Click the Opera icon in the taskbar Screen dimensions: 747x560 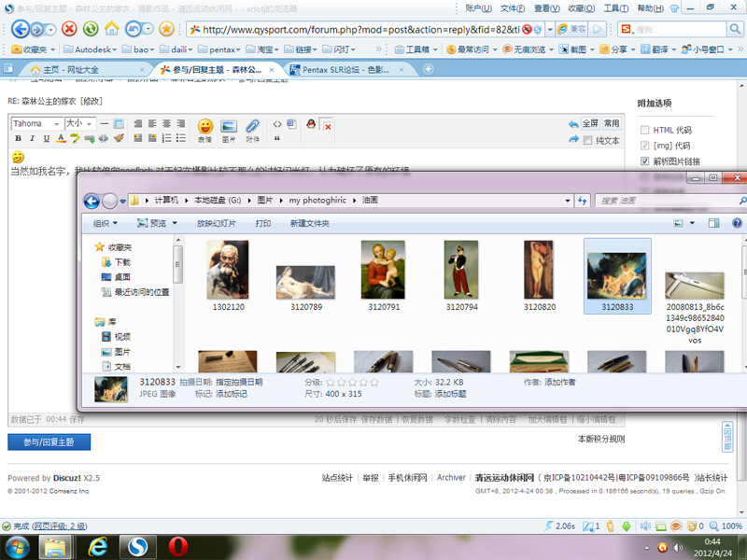tap(177, 545)
